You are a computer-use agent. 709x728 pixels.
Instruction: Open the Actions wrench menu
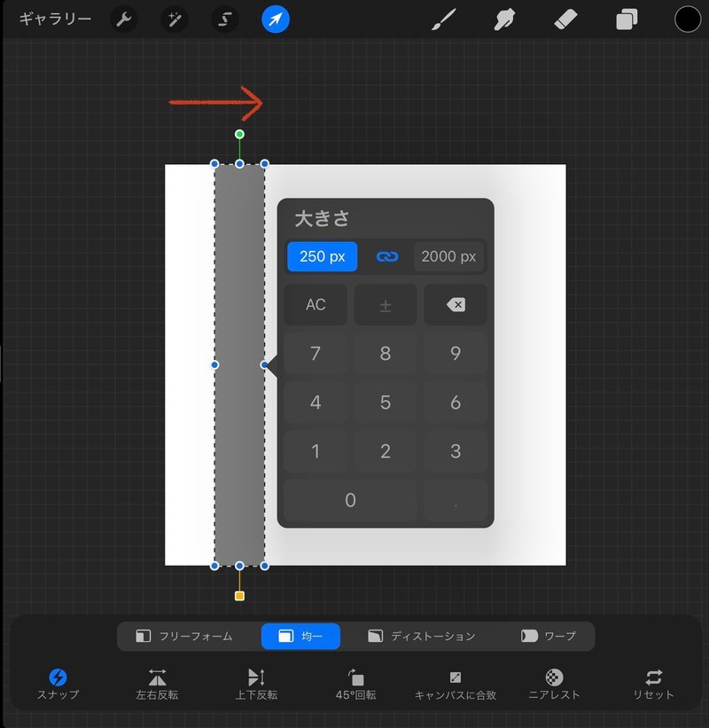124,20
